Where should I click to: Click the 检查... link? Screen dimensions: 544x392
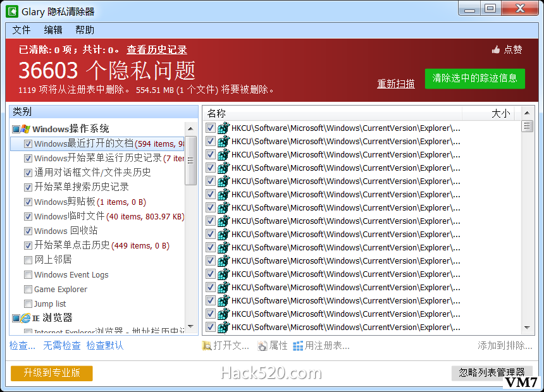pyautogui.click(x=22, y=345)
